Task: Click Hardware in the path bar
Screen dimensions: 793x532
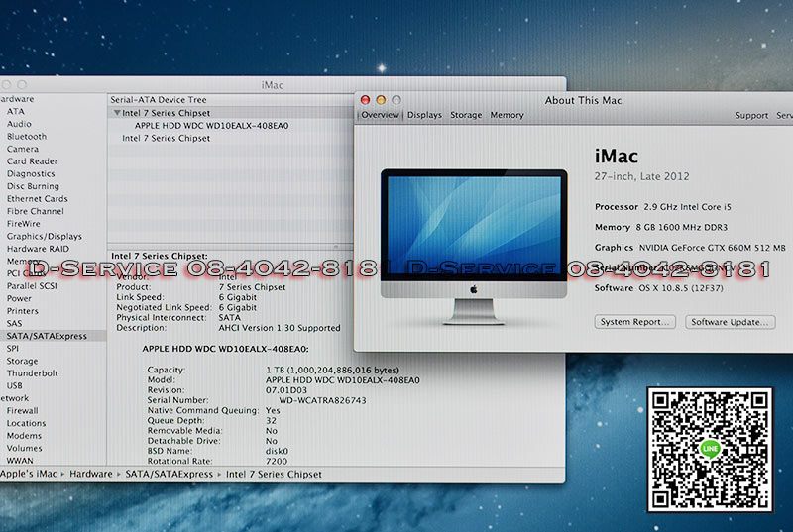Action: coord(91,474)
